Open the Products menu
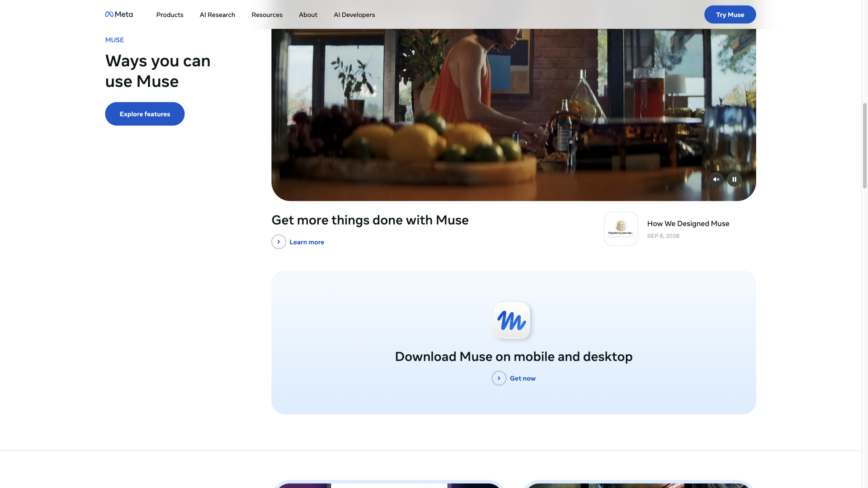The image size is (868, 488). pyautogui.click(x=170, y=14)
